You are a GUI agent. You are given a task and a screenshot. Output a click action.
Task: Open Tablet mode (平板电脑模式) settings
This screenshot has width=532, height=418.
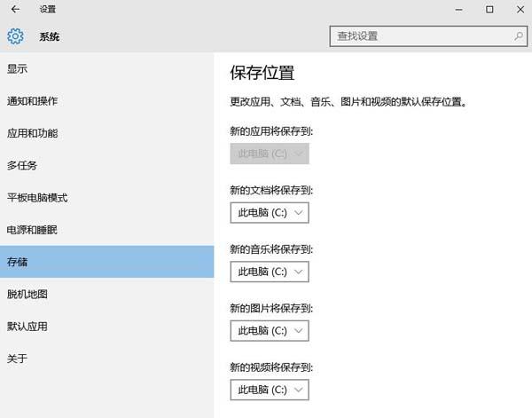click(x=37, y=197)
